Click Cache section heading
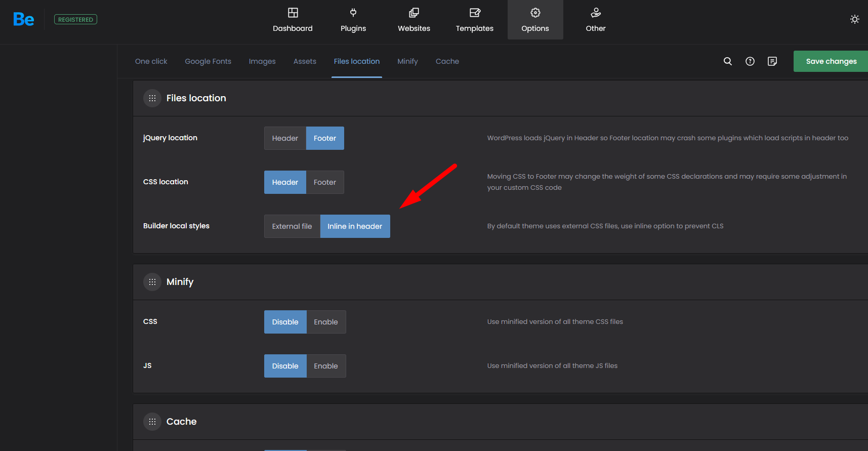Image resolution: width=868 pixels, height=451 pixels. 182,422
